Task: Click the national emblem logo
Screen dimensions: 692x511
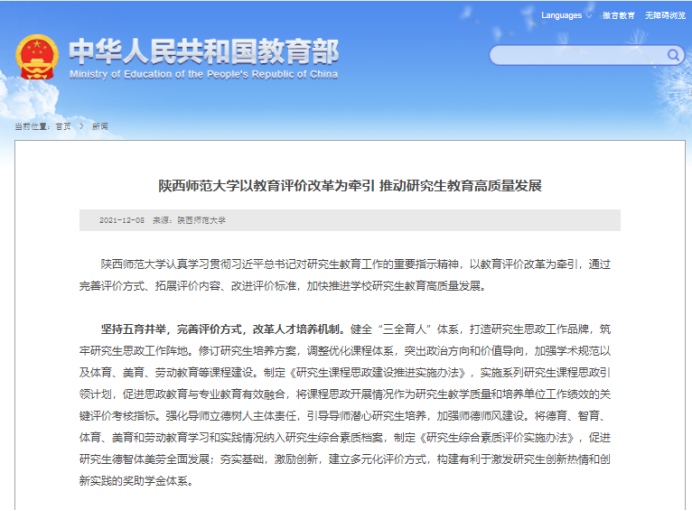Action: coord(37,57)
